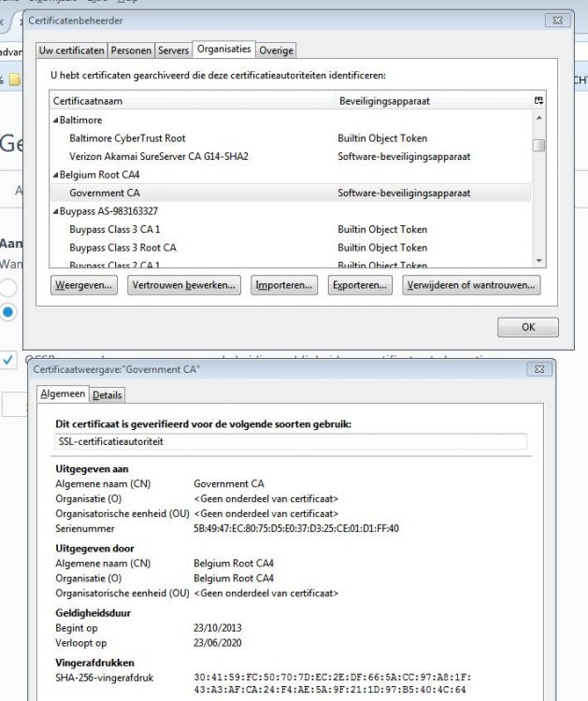Click the certificate list scroll-up arrow

click(x=538, y=118)
